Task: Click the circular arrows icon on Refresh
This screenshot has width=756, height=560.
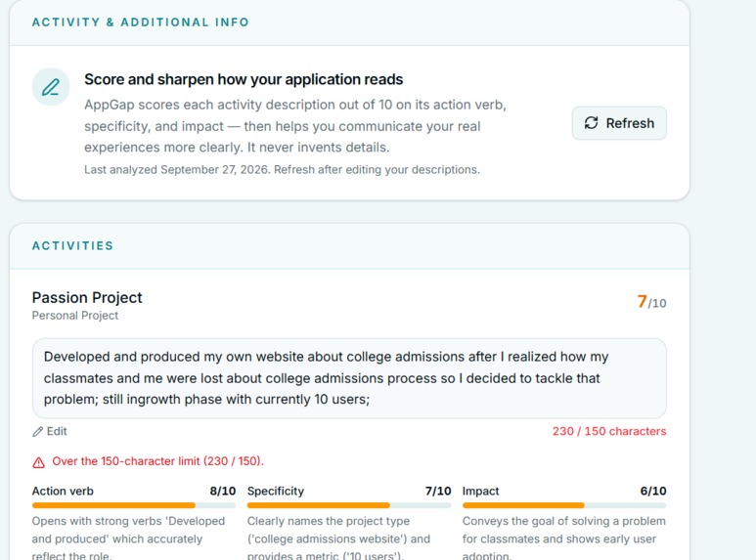Action: pyautogui.click(x=591, y=123)
